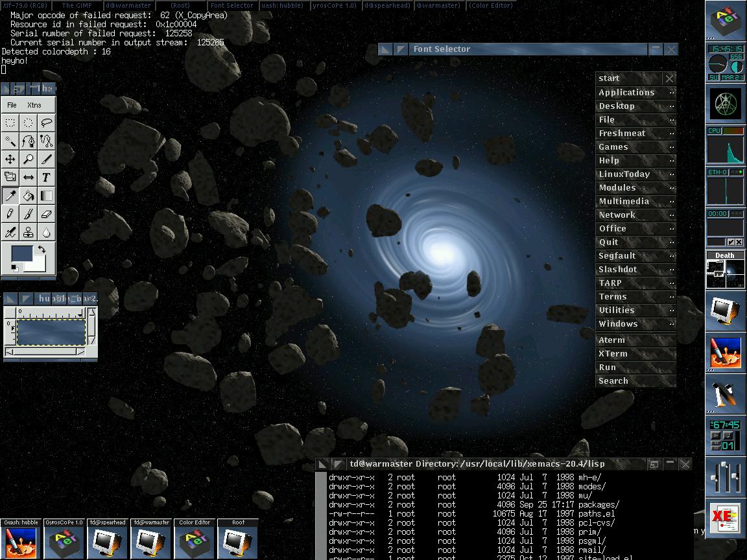Select the Free Select lasso tool

tap(46, 122)
